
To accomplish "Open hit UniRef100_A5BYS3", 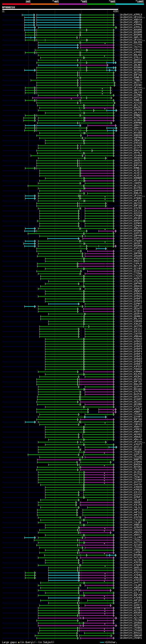I will tap(131, 22).
